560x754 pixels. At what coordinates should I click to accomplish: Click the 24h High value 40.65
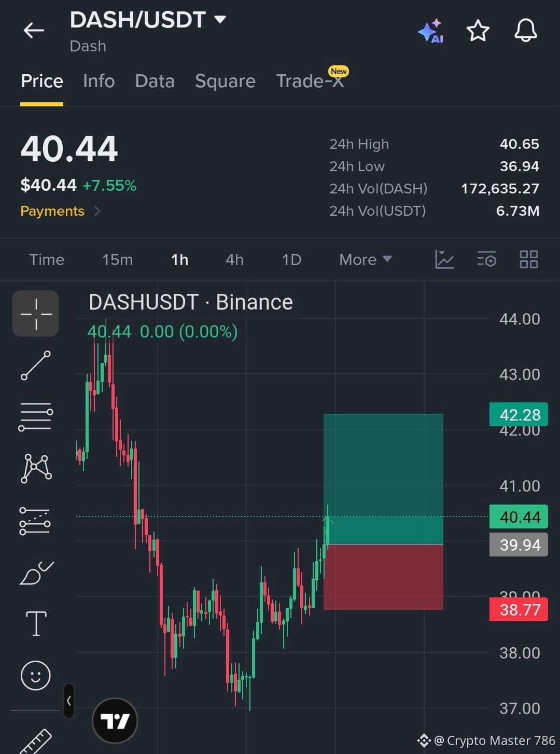[519, 144]
